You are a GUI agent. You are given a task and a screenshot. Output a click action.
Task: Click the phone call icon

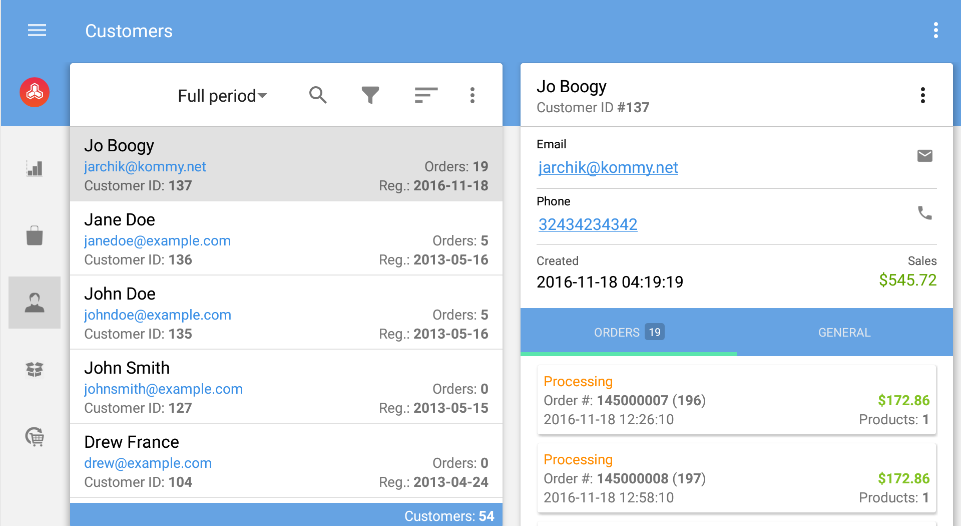(925, 213)
